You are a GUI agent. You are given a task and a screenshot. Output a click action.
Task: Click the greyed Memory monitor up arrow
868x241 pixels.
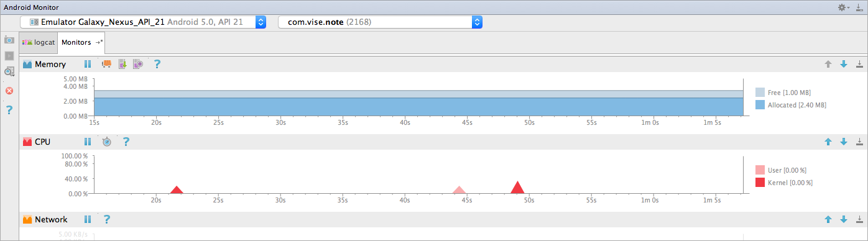828,64
